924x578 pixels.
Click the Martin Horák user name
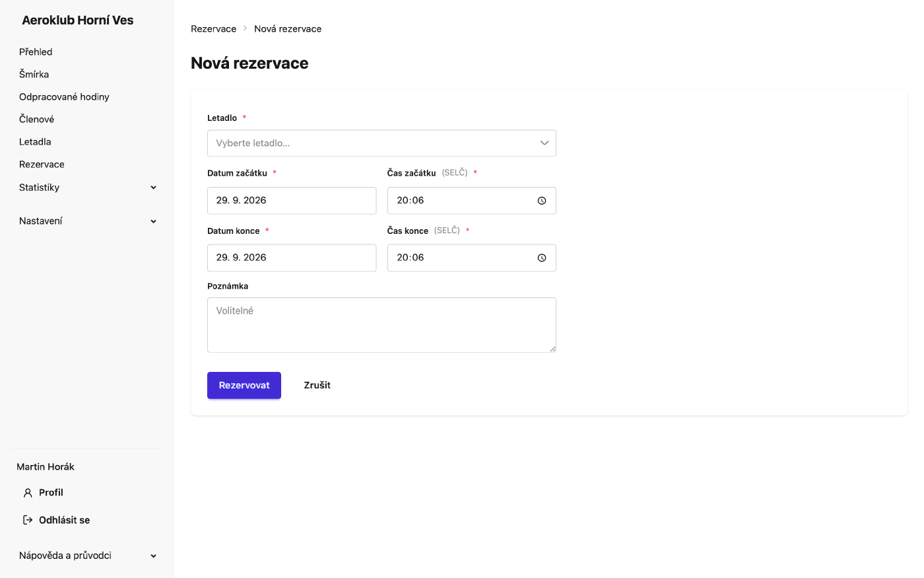pos(46,467)
